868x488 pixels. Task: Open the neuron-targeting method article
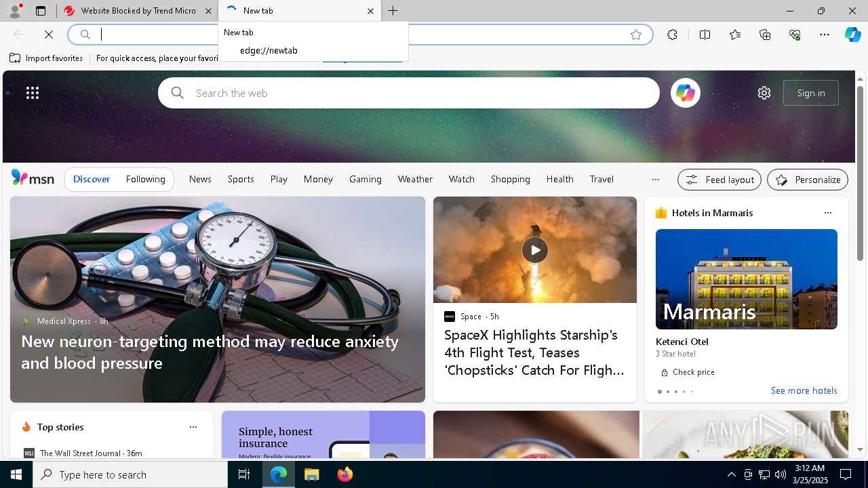[x=210, y=352]
